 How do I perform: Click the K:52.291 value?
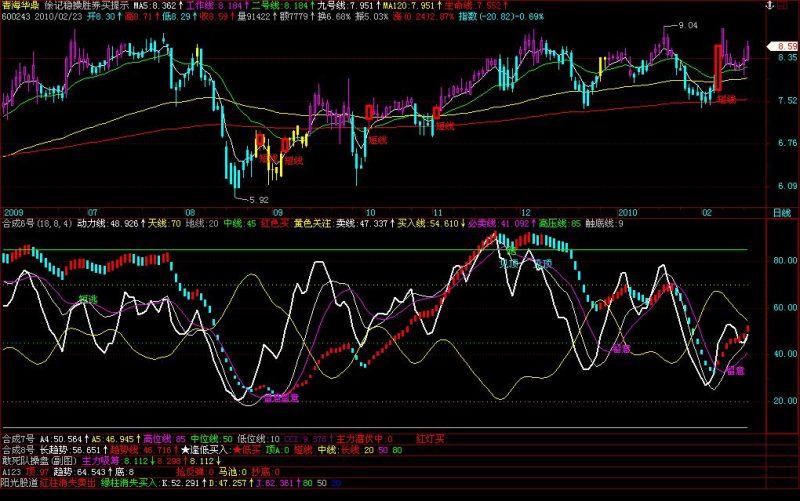click(x=183, y=483)
